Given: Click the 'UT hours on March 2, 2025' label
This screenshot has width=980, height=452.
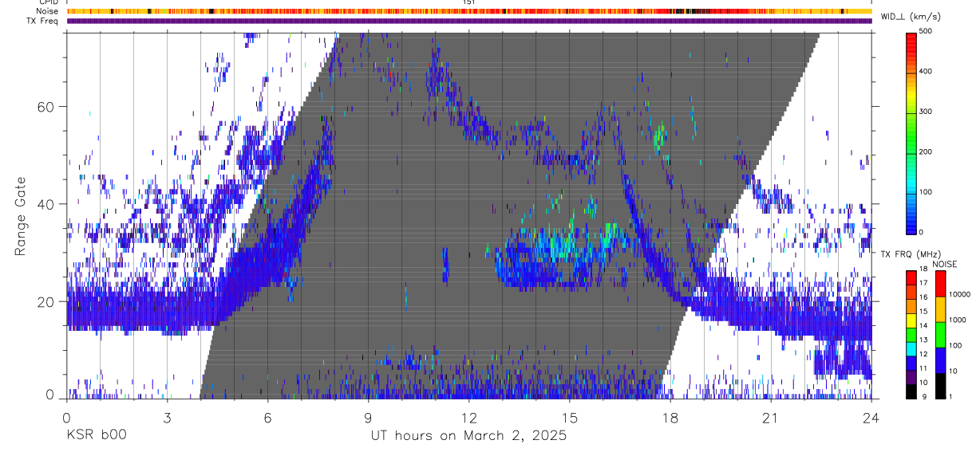Looking at the screenshot, I should coord(468,436).
